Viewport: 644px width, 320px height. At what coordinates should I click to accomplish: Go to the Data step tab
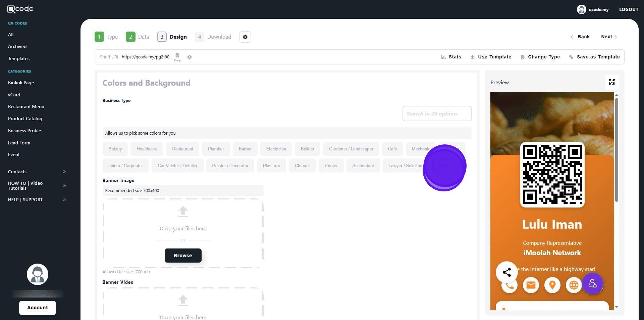point(138,37)
